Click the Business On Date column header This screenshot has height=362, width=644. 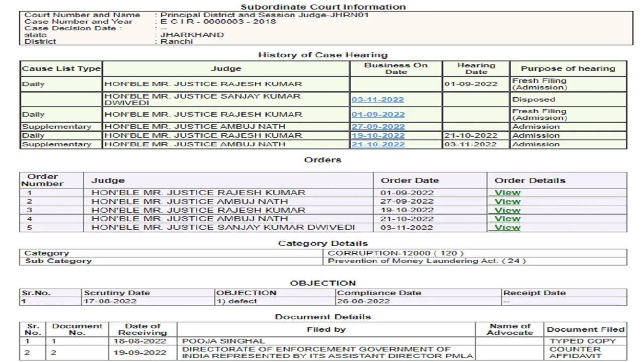pyautogui.click(x=396, y=69)
